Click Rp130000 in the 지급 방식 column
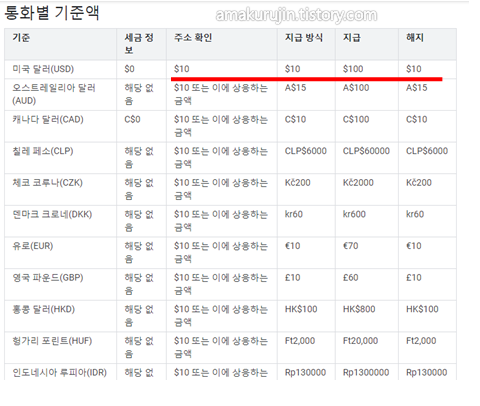Viewport: 480px width, 406px height. 305,373
